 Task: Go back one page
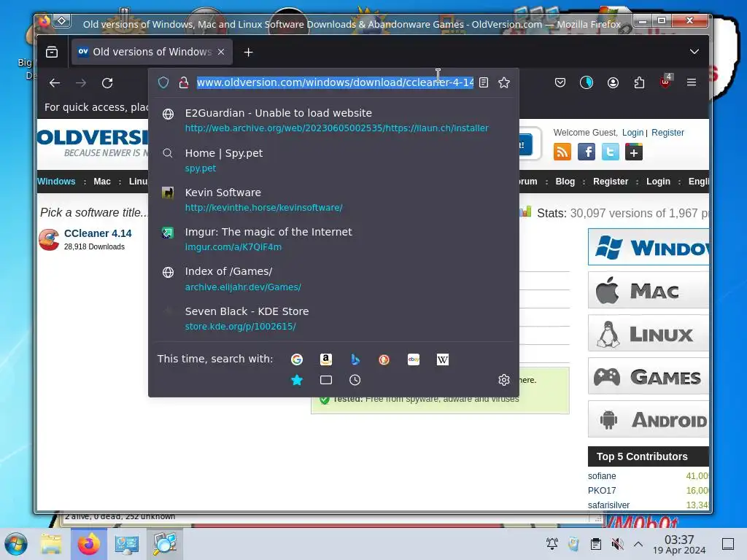pos(55,83)
